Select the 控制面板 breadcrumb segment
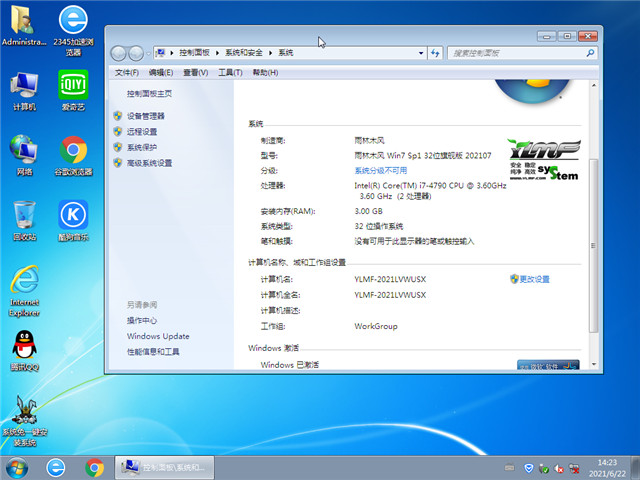640x480 pixels. tap(194, 53)
